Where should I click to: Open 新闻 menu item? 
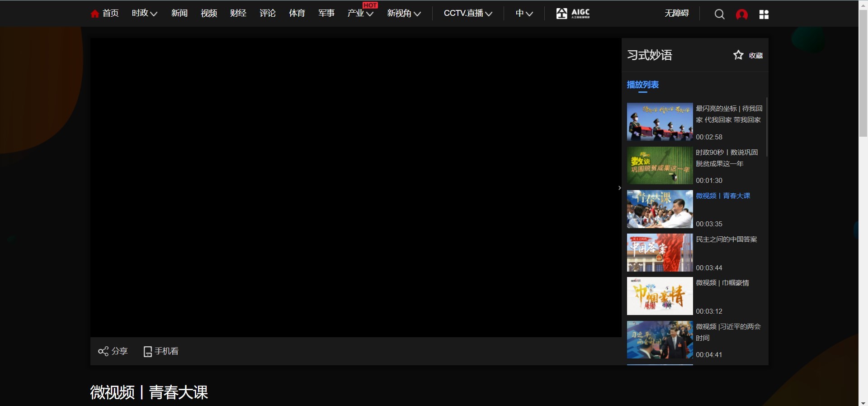(179, 13)
